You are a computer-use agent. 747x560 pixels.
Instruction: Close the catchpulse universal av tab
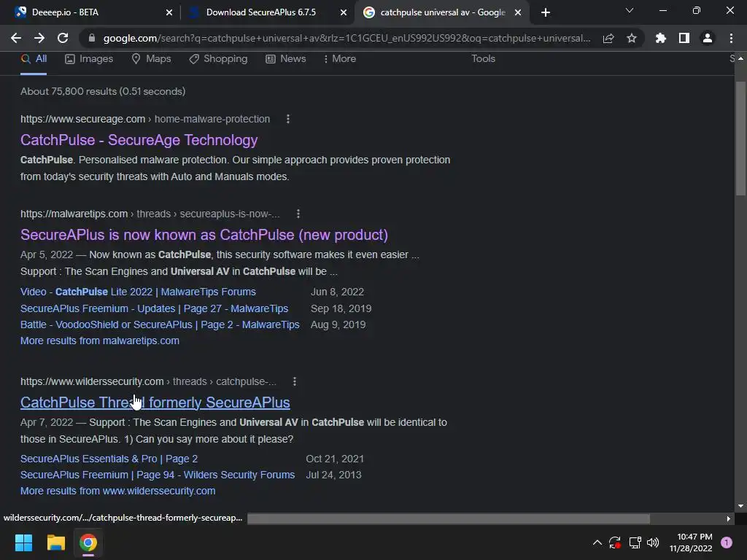pyautogui.click(x=518, y=12)
